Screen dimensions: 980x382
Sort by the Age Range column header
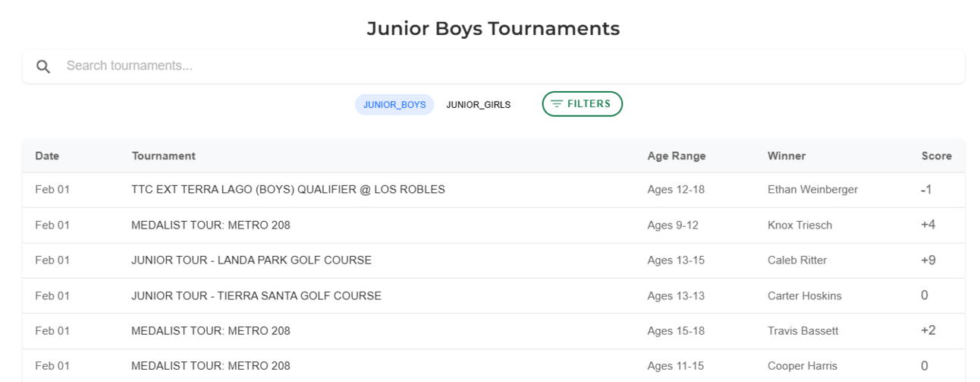[x=677, y=156]
